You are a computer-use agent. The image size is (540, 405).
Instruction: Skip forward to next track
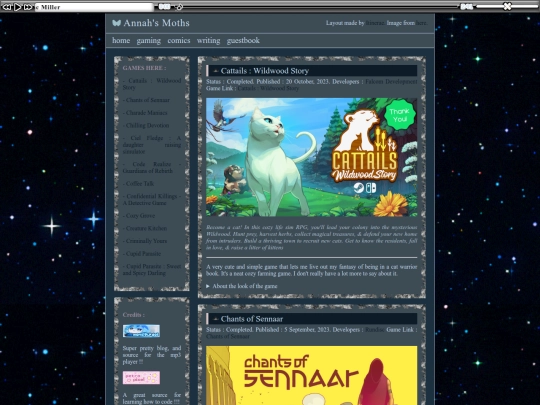(28, 7)
